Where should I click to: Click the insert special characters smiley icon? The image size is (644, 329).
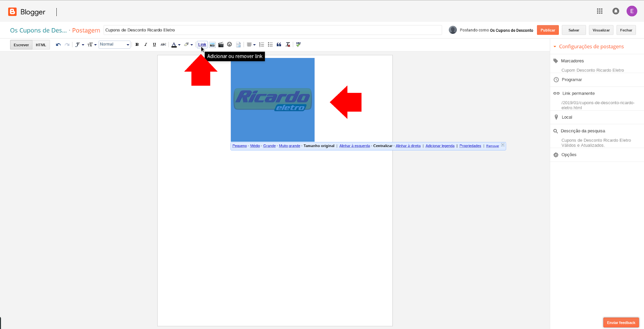[x=229, y=45]
